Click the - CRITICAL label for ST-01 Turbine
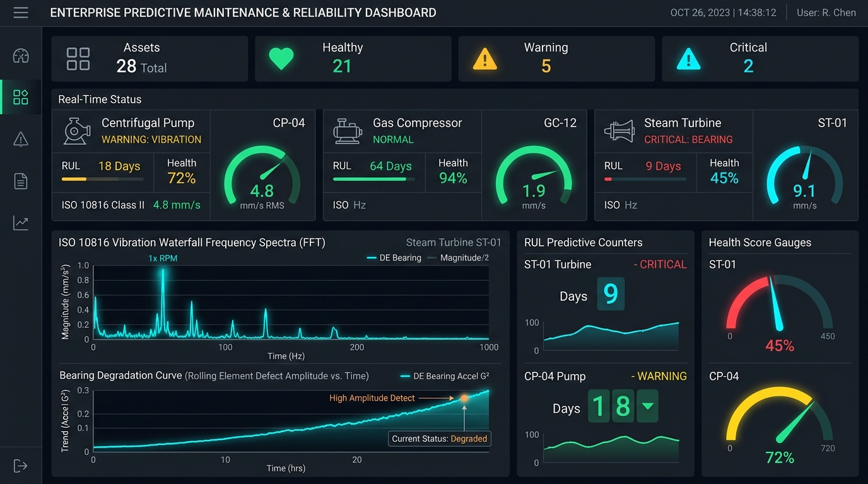This screenshot has width=868, height=484. point(660,265)
